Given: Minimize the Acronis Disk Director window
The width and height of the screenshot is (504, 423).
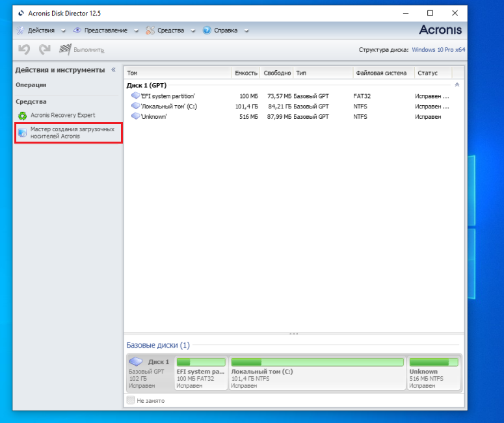Looking at the screenshot, I should [x=406, y=13].
